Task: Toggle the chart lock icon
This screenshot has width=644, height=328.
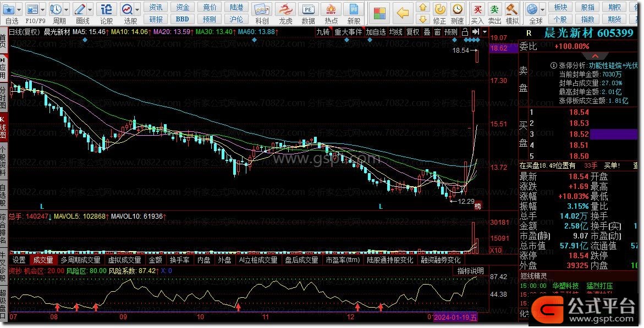Action: pos(465,32)
